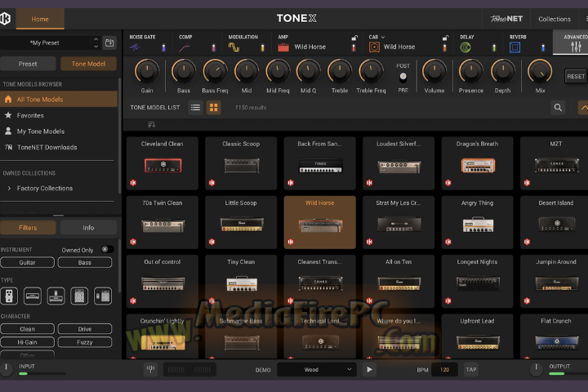The width and height of the screenshot is (588, 392).
Task: Switch to the Preset tab
Action: (x=28, y=64)
